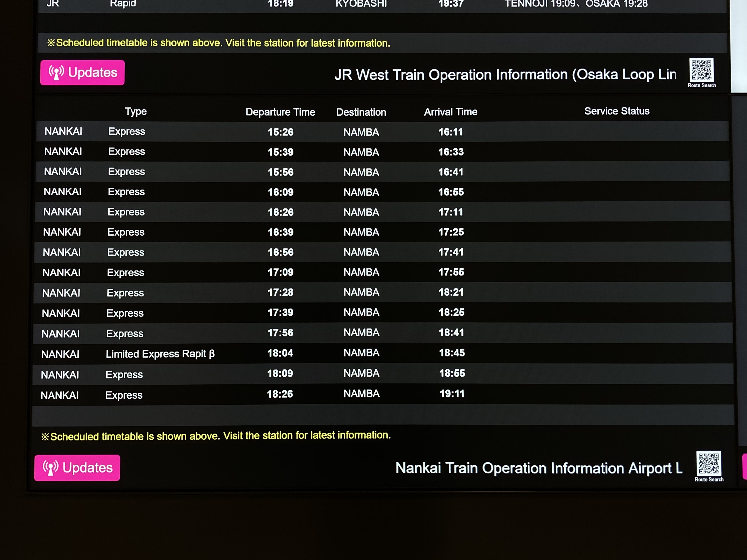Select the Limited Express Rapit β row
This screenshot has width=747, height=560.
(160, 354)
